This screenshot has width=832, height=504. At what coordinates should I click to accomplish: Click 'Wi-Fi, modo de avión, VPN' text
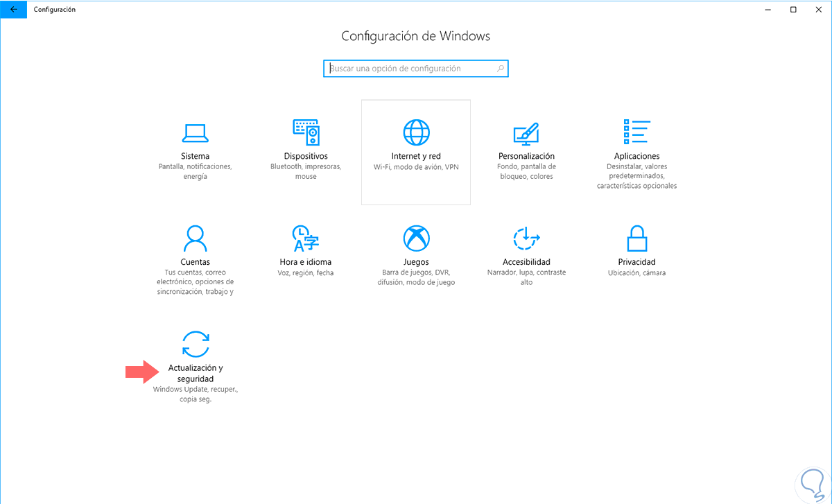[x=416, y=167]
